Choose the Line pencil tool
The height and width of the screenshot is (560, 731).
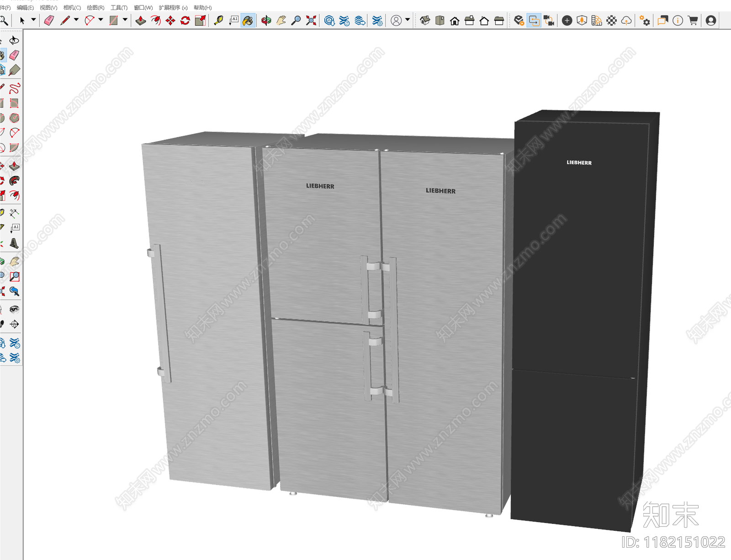(65, 21)
